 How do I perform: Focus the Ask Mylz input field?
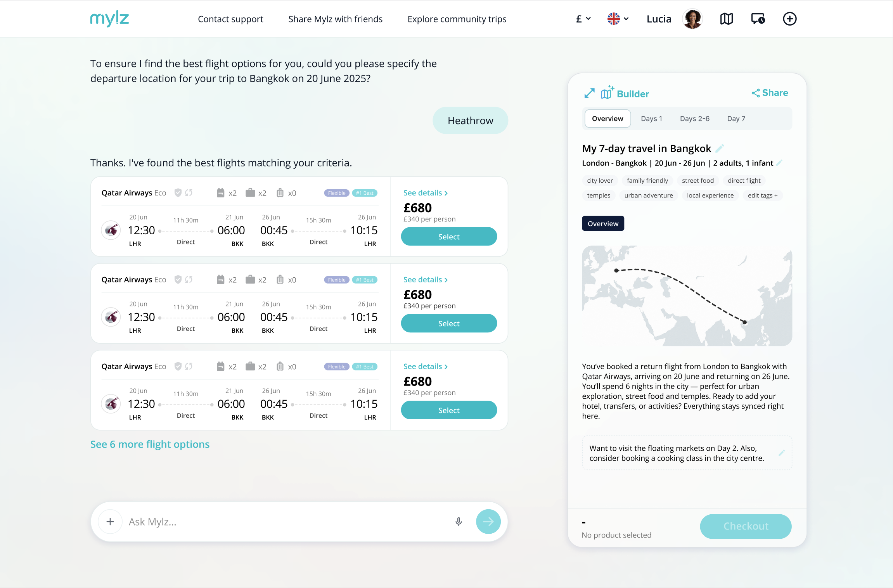(287, 522)
